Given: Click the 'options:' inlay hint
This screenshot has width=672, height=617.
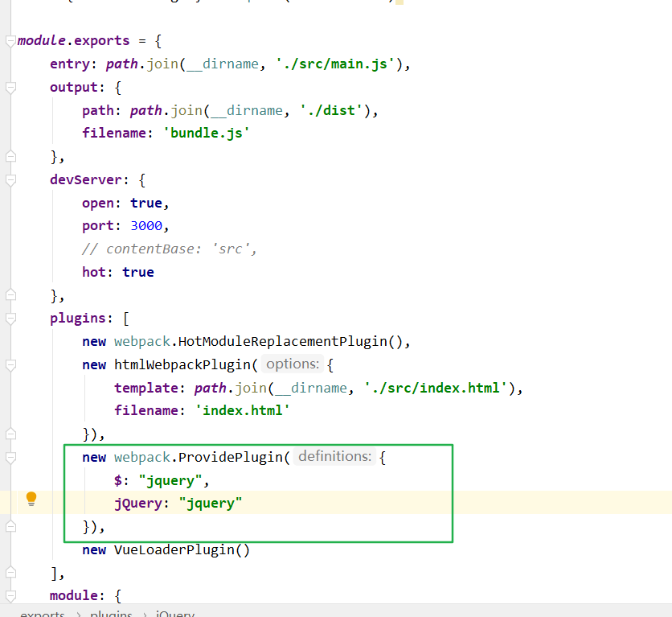Looking at the screenshot, I should tap(293, 364).
